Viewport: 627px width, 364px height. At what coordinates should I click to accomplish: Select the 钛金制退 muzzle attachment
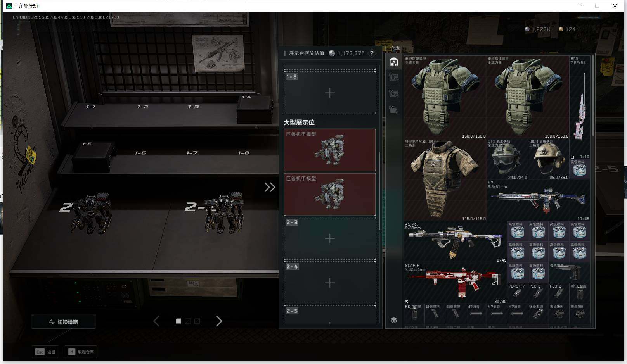pyautogui.click(x=538, y=314)
